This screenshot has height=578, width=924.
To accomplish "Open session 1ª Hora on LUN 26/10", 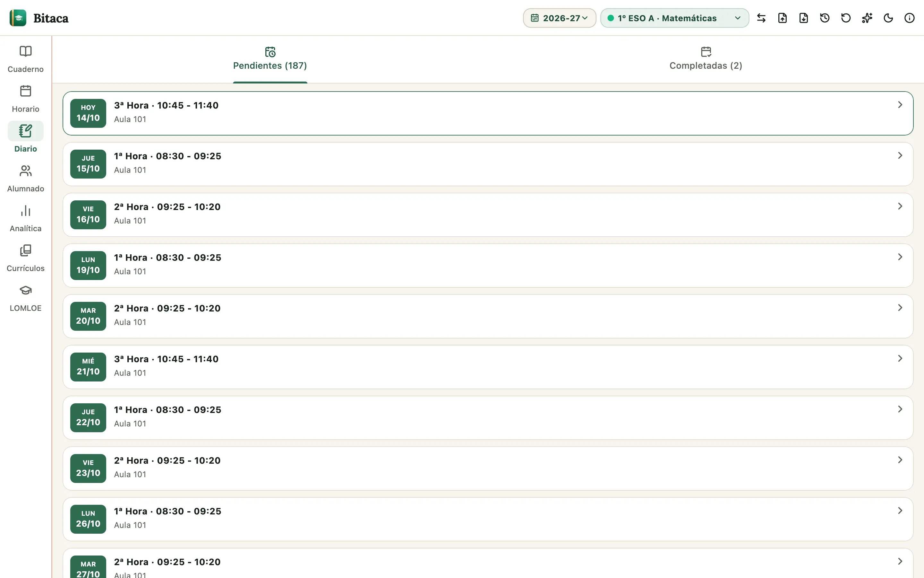I will point(488,519).
